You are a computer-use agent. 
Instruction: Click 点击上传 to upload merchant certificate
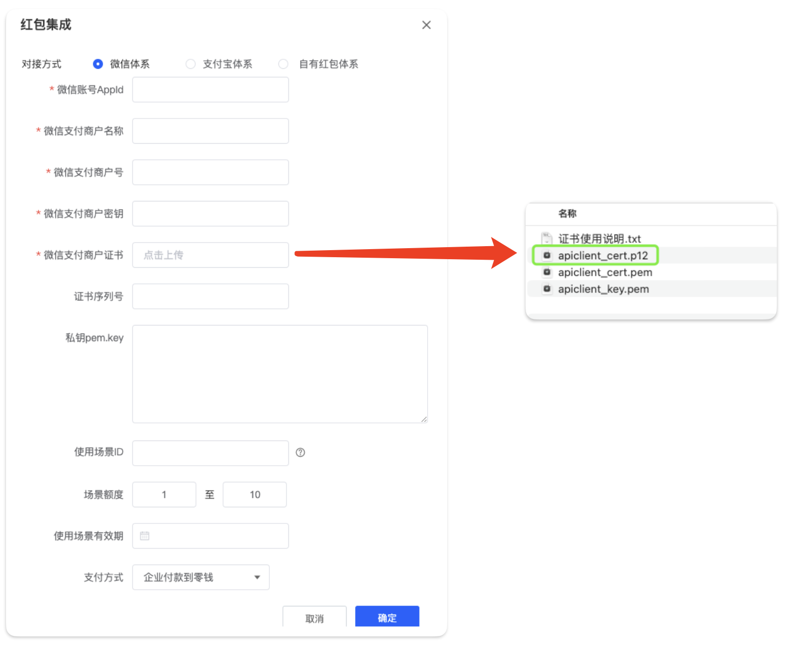click(x=211, y=255)
